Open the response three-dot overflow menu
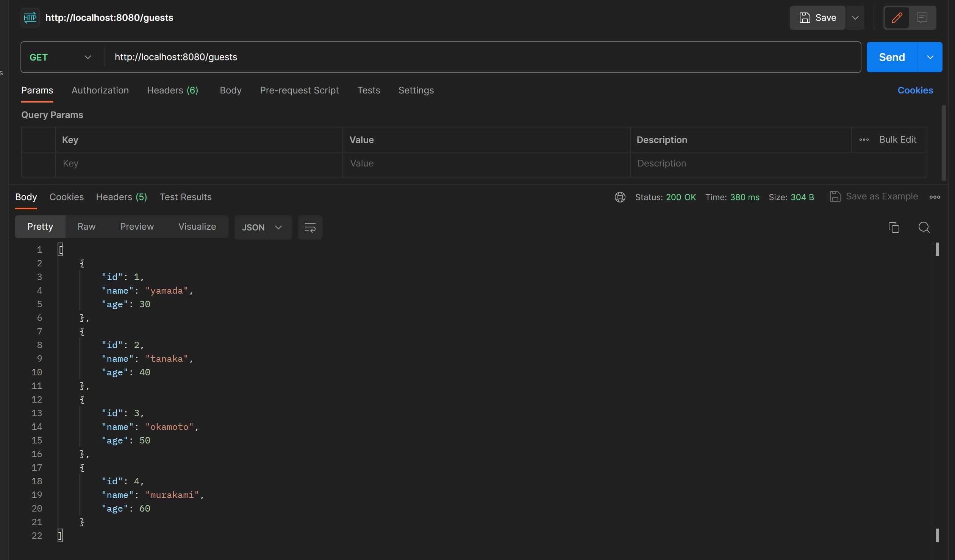Viewport: 955px width, 560px height. tap(935, 197)
